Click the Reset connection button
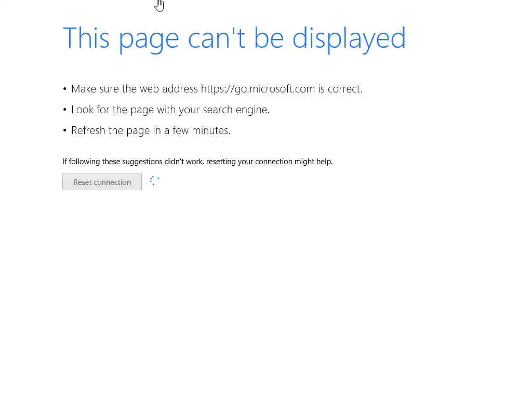 pyautogui.click(x=102, y=182)
